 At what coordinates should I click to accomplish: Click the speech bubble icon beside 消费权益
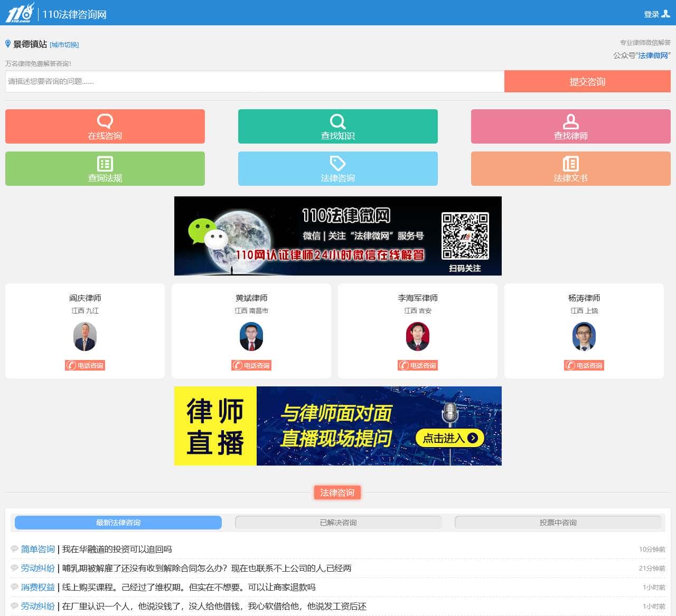pyautogui.click(x=15, y=587)
